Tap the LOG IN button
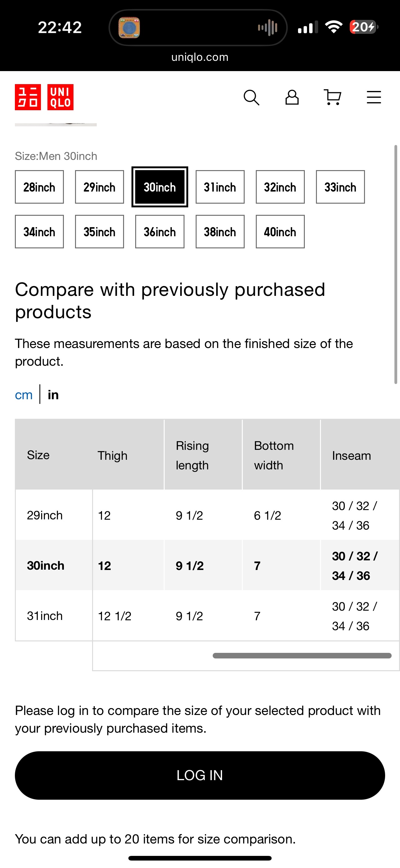400x868 pixels. (200, 775)
